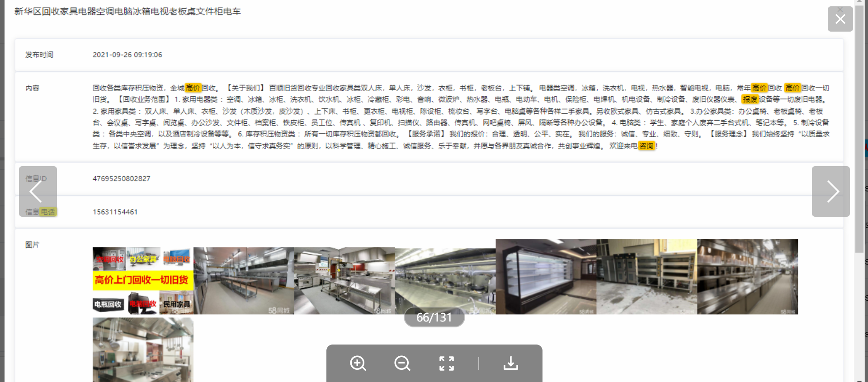
Task: Download the current image
Action: pos(511,363)
